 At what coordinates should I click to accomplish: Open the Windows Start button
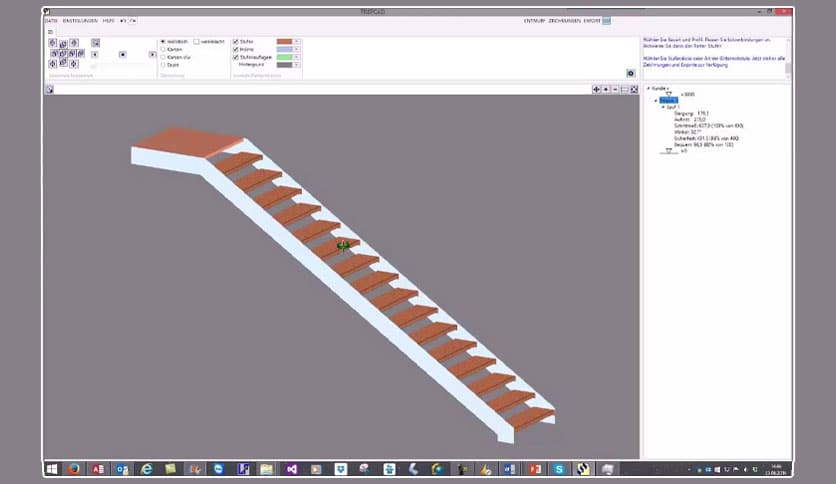click(52, 469)
